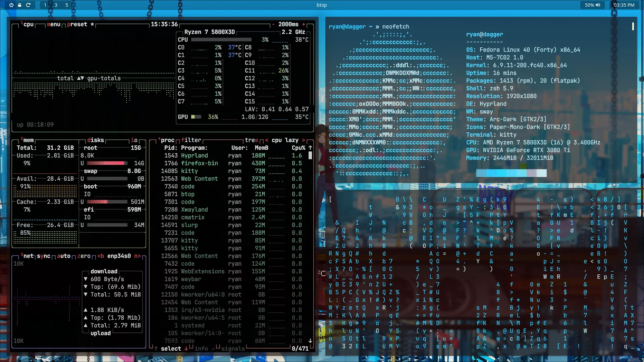This screenshot has height=362, width=644.
Task: Toggle lazy CPU sorting mode
Action: coord(292,140)
